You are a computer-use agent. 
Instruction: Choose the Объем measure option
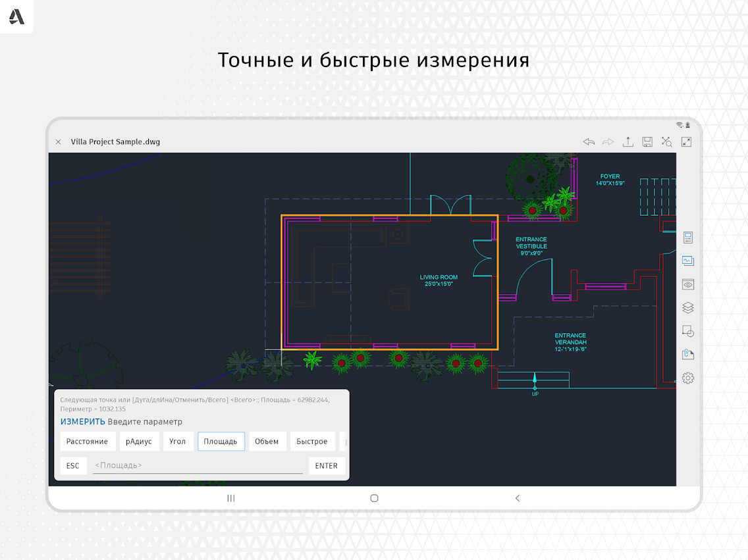click(267, 442)
